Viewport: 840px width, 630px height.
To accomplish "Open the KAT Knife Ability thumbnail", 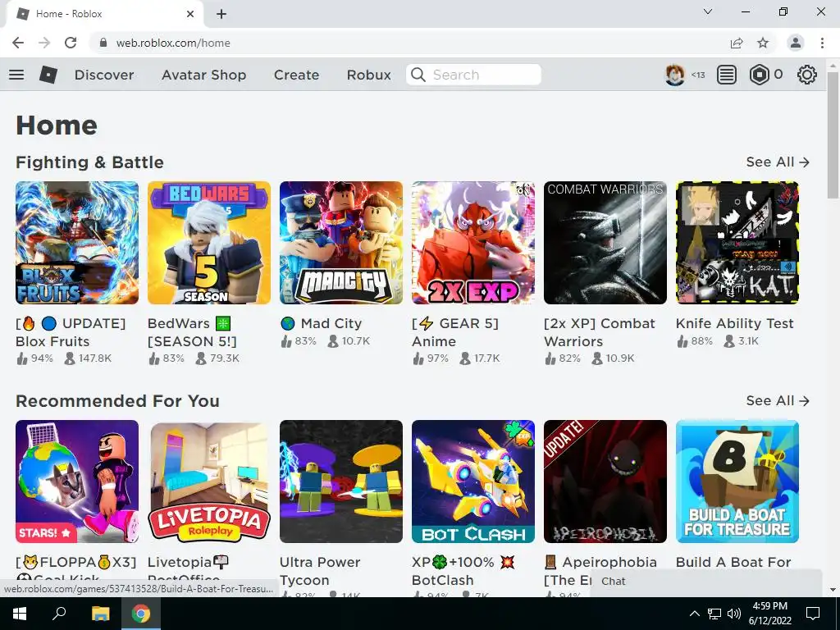I will (x=737, y=243).
